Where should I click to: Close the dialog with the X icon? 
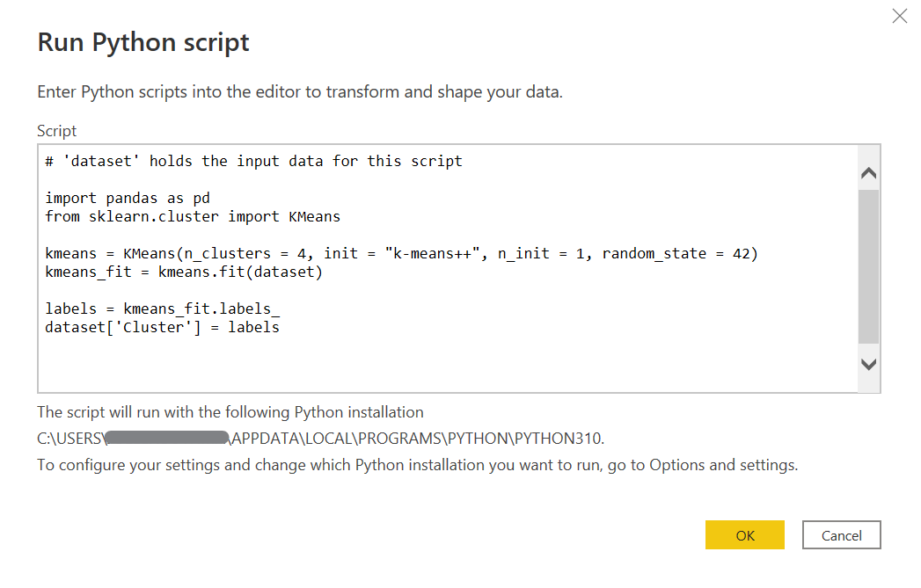click(899, 16)
